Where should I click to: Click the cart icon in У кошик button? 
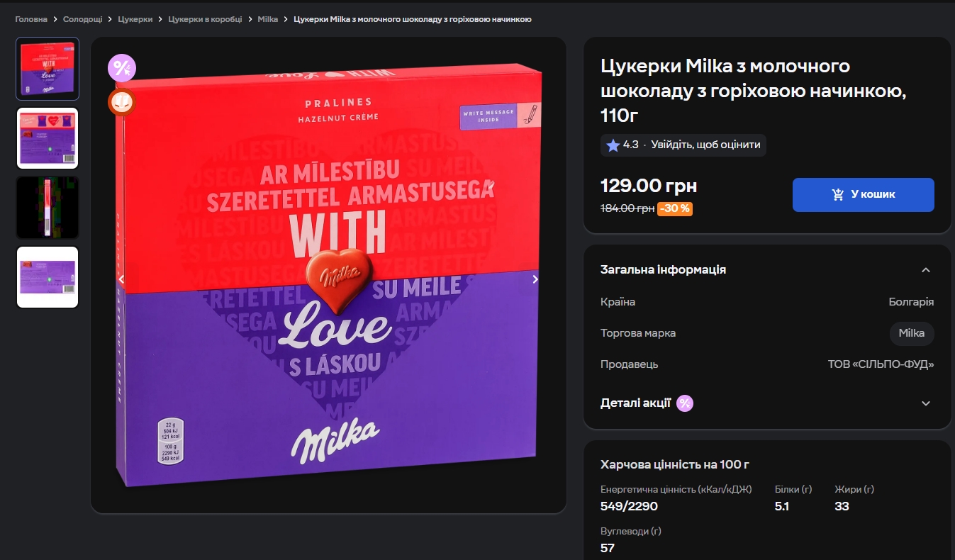[838, 194]
